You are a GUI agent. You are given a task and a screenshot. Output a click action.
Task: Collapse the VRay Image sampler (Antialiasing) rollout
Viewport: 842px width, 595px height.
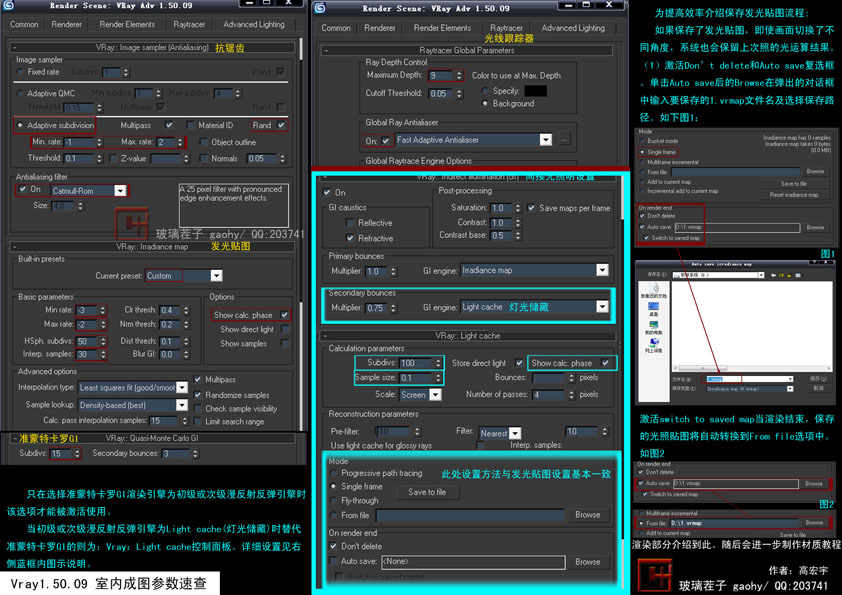pos(151,47)
